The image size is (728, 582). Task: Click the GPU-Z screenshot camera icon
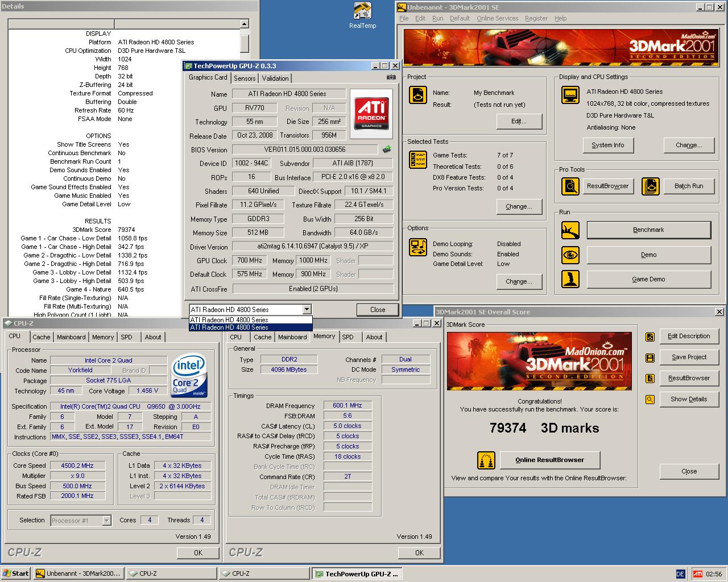391,77
